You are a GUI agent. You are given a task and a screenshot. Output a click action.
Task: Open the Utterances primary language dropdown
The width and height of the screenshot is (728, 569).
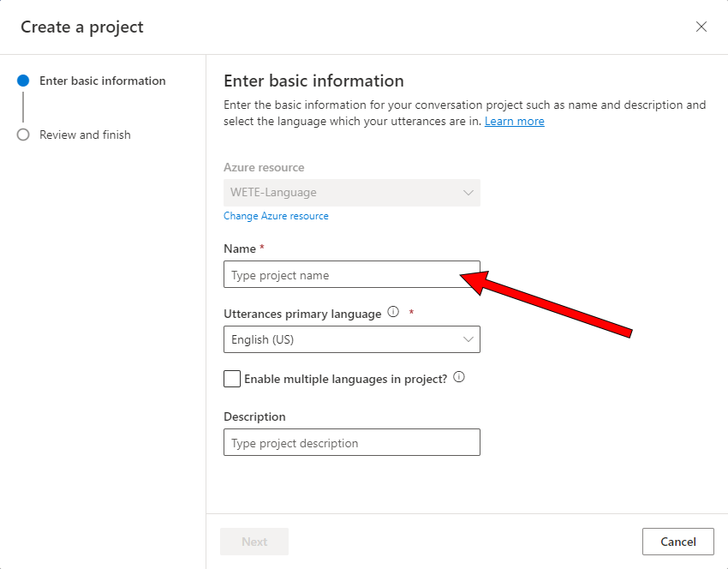tap(352, 339)
